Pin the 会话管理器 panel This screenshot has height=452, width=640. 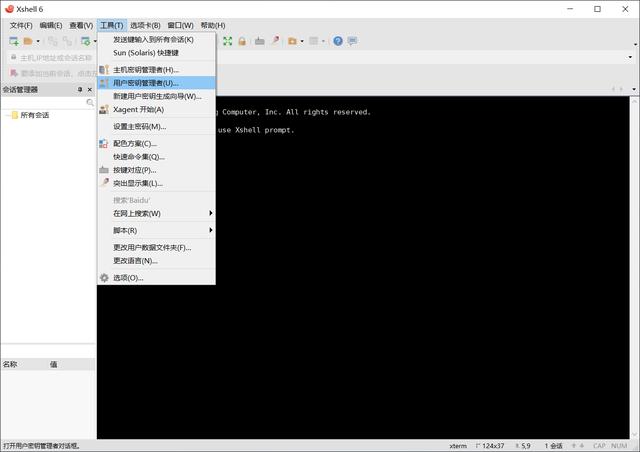click(x=80, y=89)
